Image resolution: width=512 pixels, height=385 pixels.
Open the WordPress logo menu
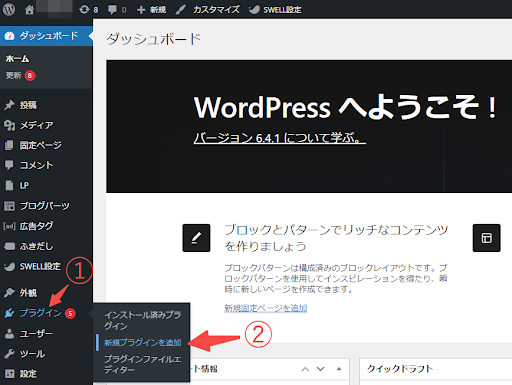[x=9, y=9]
